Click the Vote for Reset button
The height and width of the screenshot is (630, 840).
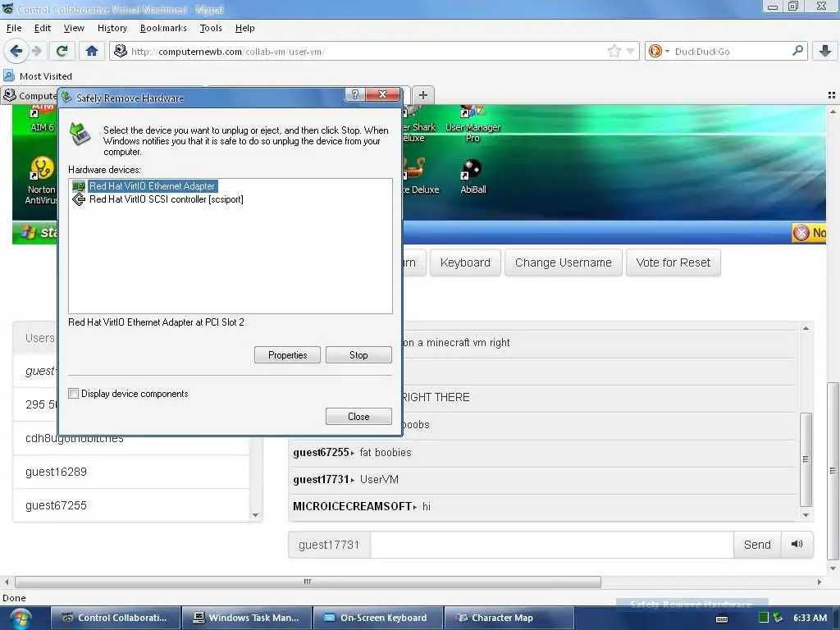[673, 262]
